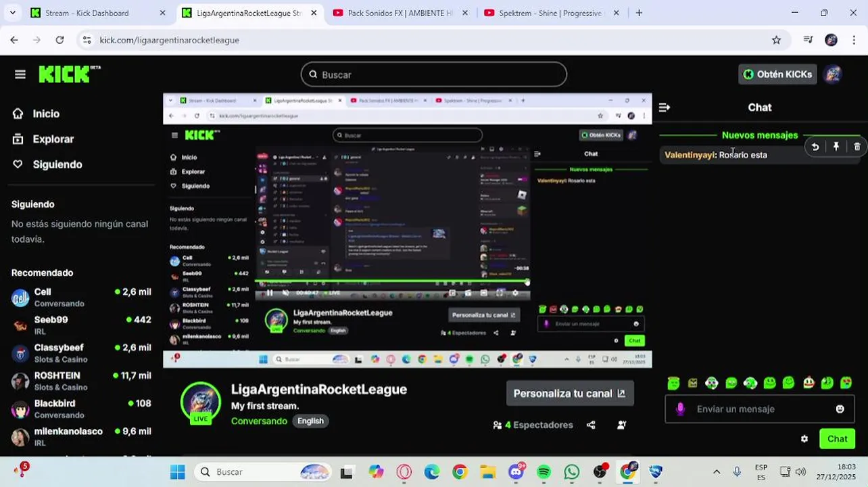The image size is (868, 487).
Task: Open recommended channel milenkanolasco
Action: click(81, 436)
